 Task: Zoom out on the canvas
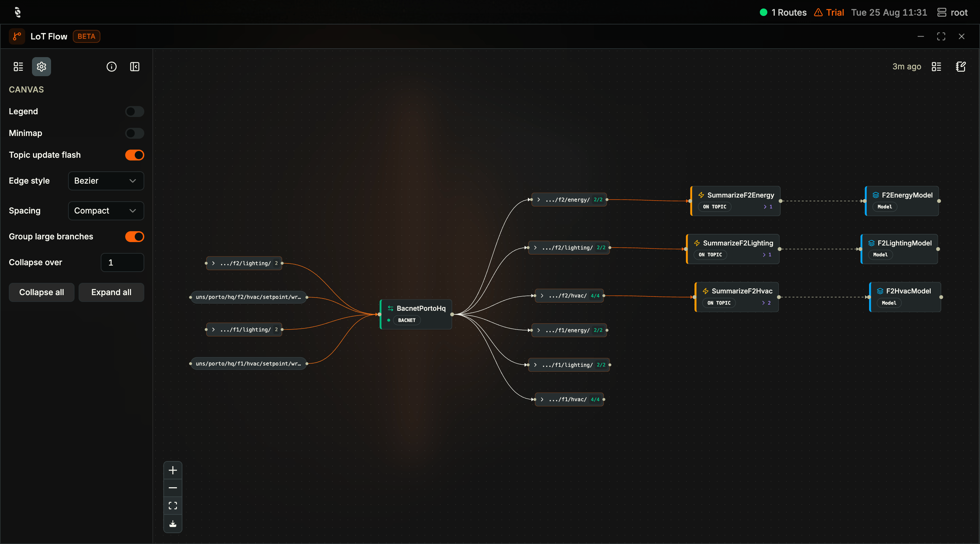pyautogui.click(x=173, y=488)
